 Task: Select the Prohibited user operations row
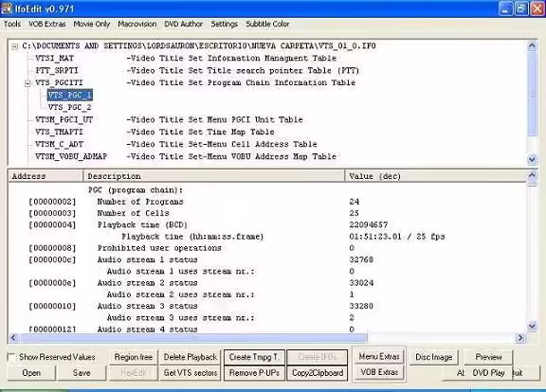(267, 248)
